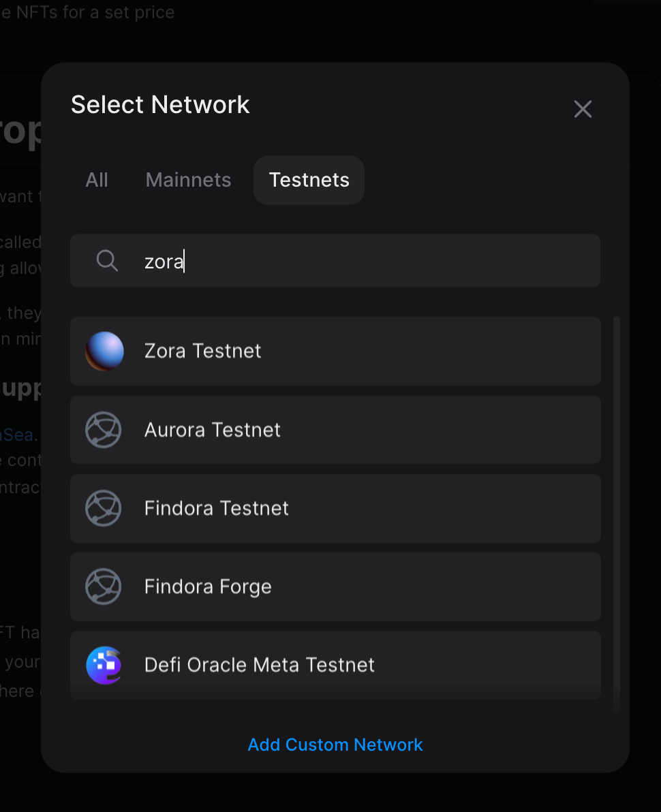
Task: Open Add Custom Network
Action: click(x=335, y=745)
